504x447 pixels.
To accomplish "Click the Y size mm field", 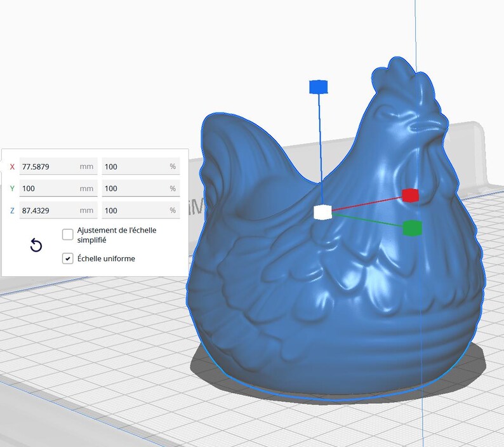I will pos(58,188).
